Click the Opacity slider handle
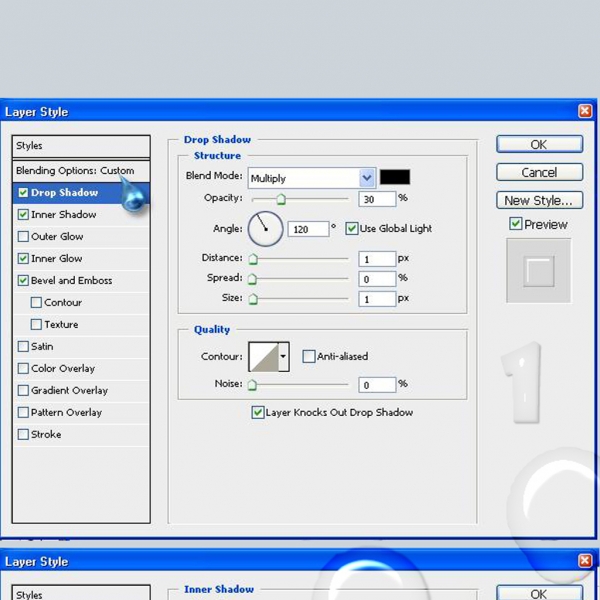This screenshot has width=600, height=600. point(281,199)
